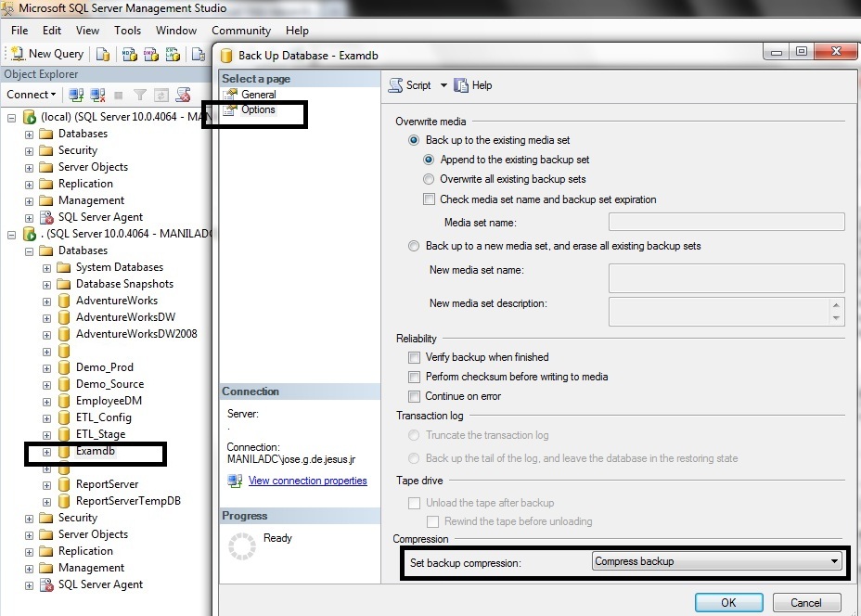The image size is (861, 616).
Task: Open the Window menu
Action: (x=176, y=31)
